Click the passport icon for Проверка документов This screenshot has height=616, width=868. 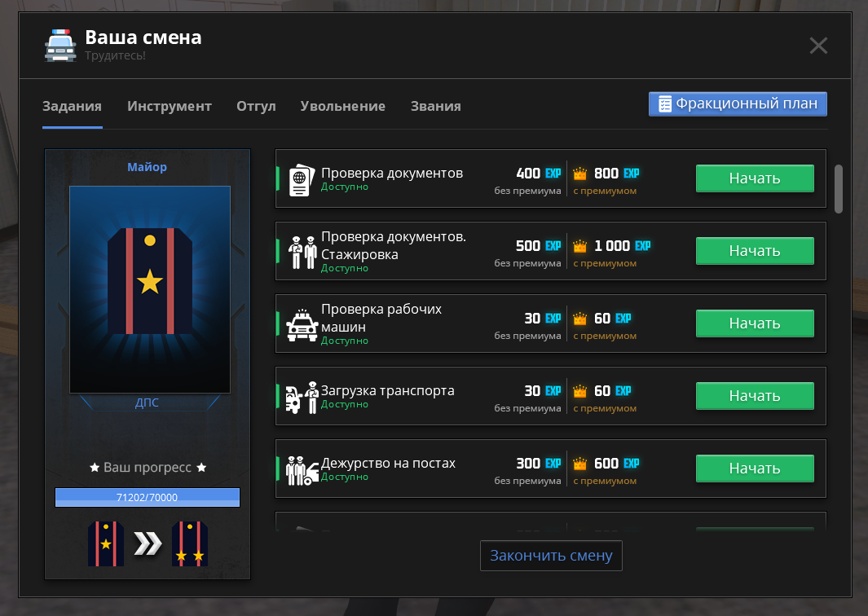301,178
